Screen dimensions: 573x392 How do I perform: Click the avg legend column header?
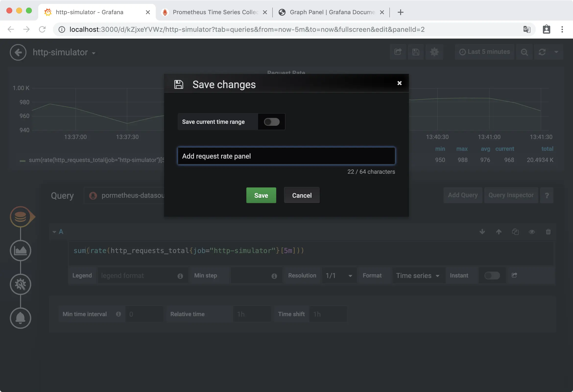point(485,149)
